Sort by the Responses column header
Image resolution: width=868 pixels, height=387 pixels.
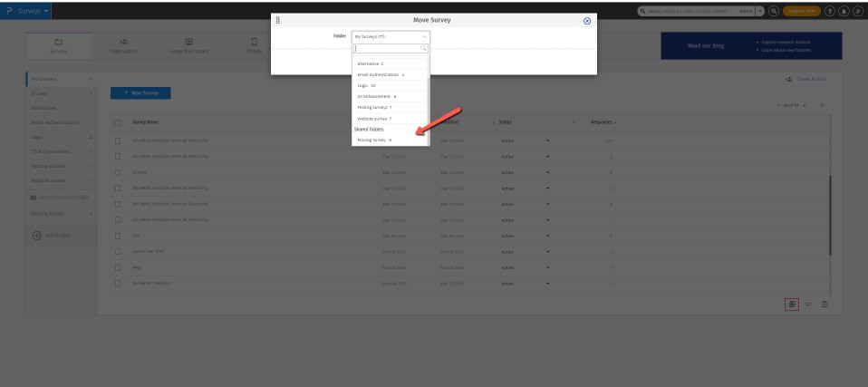pos(602,122)
